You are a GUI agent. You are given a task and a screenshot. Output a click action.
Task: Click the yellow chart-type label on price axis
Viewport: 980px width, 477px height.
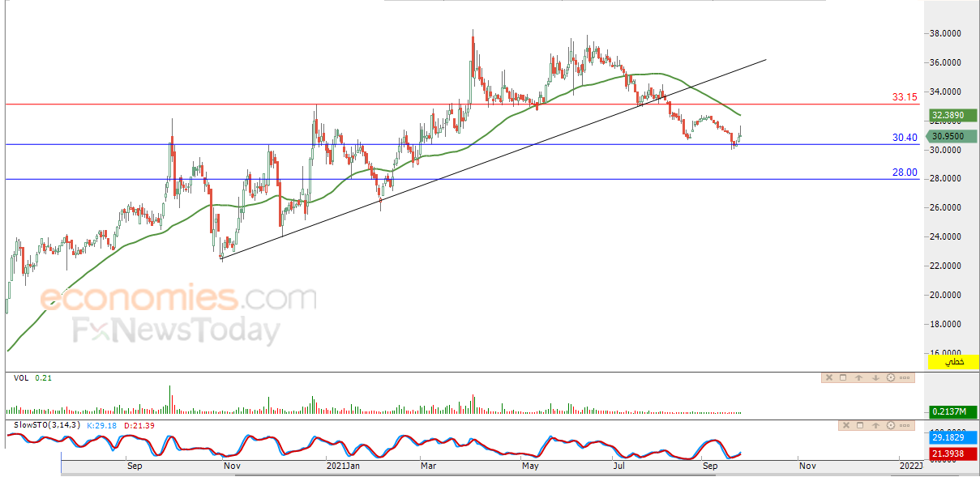pos(952,362)
